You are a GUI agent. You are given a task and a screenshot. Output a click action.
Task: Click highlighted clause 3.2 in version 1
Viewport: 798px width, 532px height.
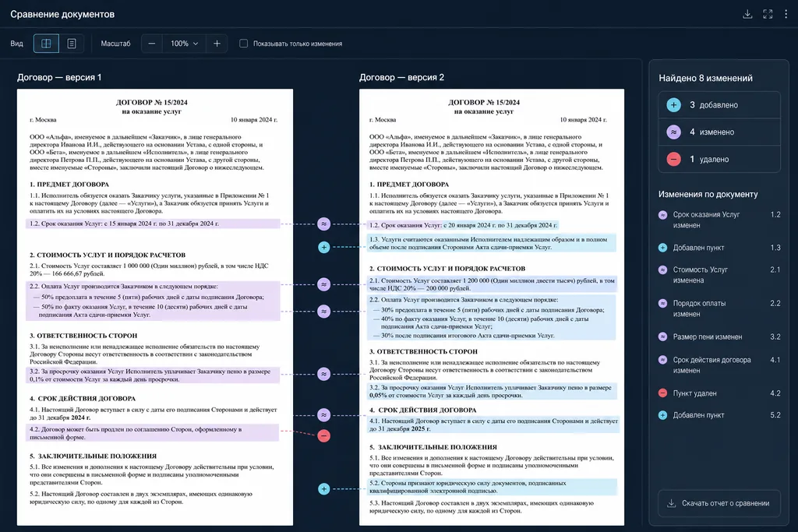point(153,375)
